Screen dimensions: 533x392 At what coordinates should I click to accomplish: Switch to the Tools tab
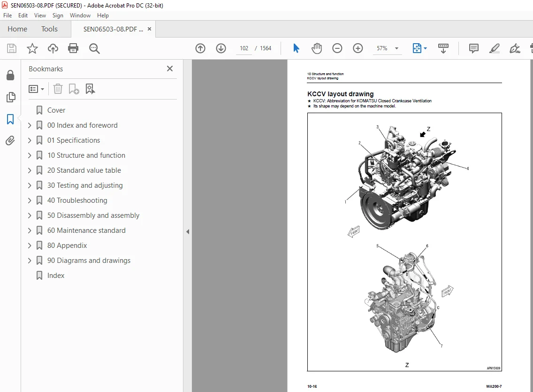[x=49, y=29]
